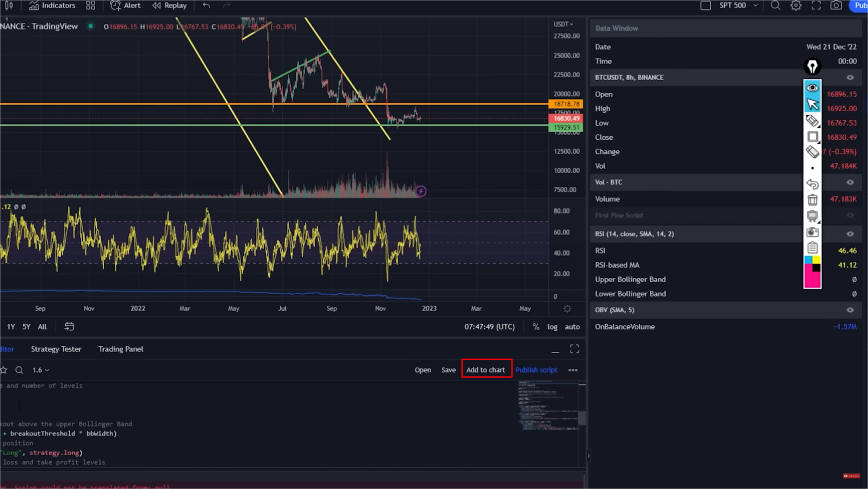Click the green market status dot
Image resolution: width=868 pixels, height=489 pixels.
91,26
